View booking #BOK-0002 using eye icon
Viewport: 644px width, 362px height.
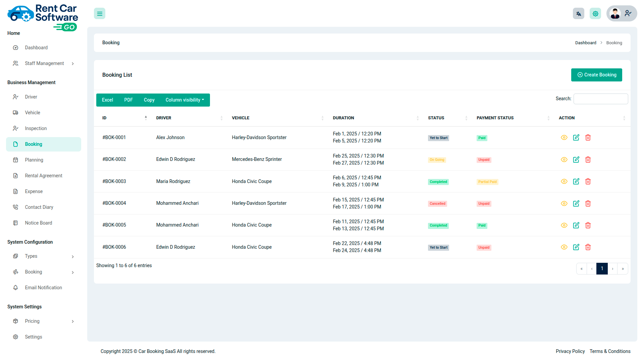pos(564,160)
